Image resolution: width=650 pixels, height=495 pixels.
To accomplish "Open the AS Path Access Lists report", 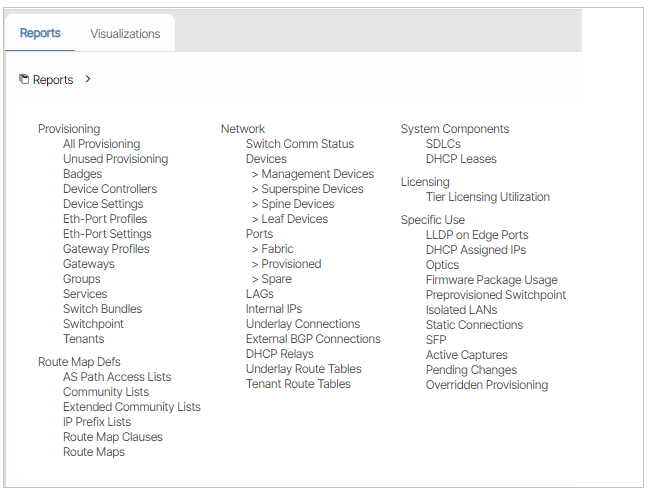I will tap(117, 377).
